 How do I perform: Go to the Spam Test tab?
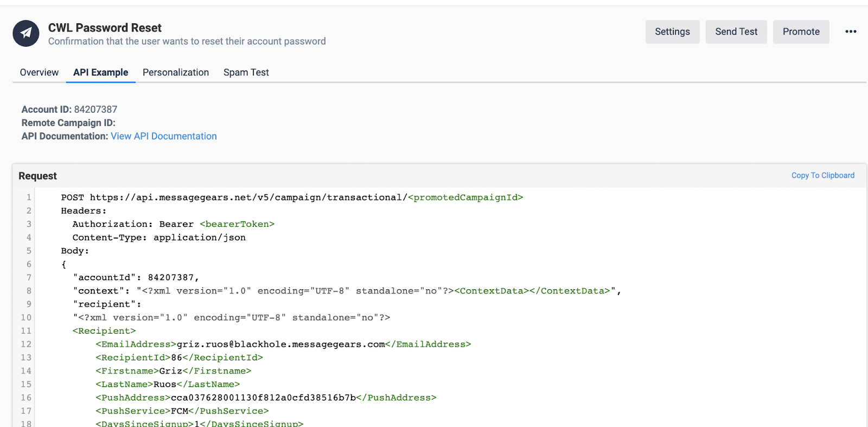[x=246, y=72]
